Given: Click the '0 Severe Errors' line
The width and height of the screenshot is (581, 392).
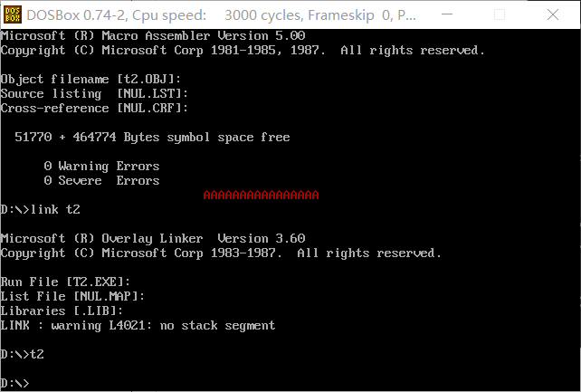Looking at the screenshot, I should 101,180.
